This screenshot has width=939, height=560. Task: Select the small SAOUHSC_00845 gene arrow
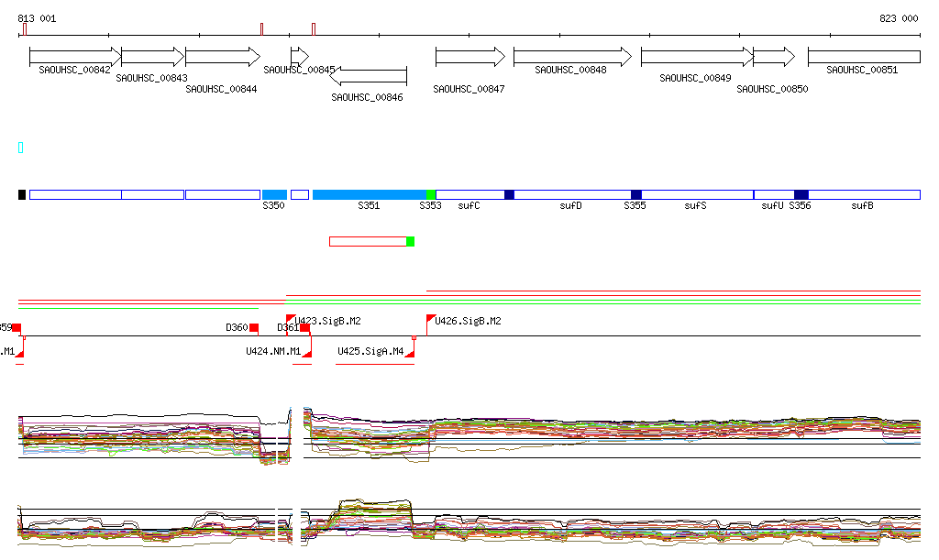(x=300, y=57)
